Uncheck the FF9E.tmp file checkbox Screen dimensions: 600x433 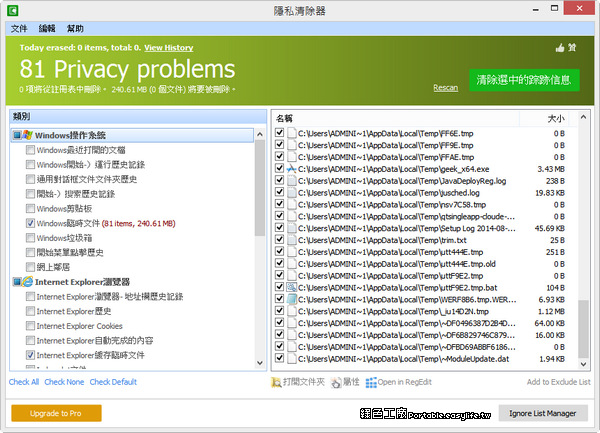(280, 145)
